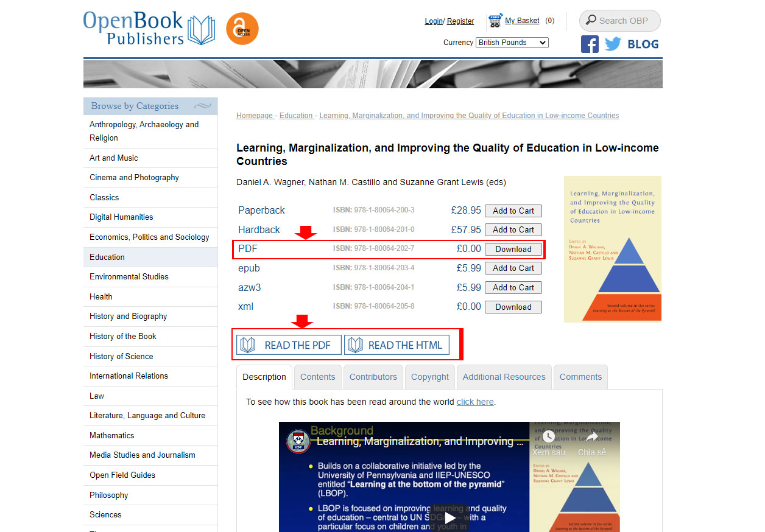Click the READ THE PDF button
765x532 pixels.
click(x=289, y=345)
